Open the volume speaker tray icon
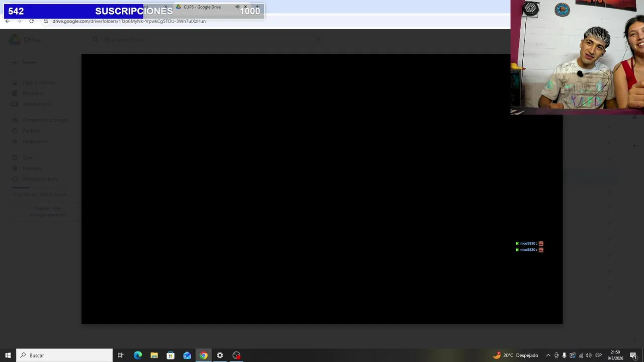 589,355
